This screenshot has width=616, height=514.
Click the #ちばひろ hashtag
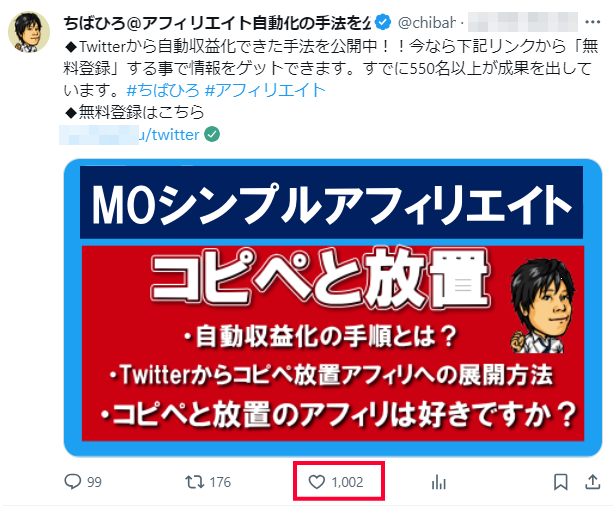[163, 91]
